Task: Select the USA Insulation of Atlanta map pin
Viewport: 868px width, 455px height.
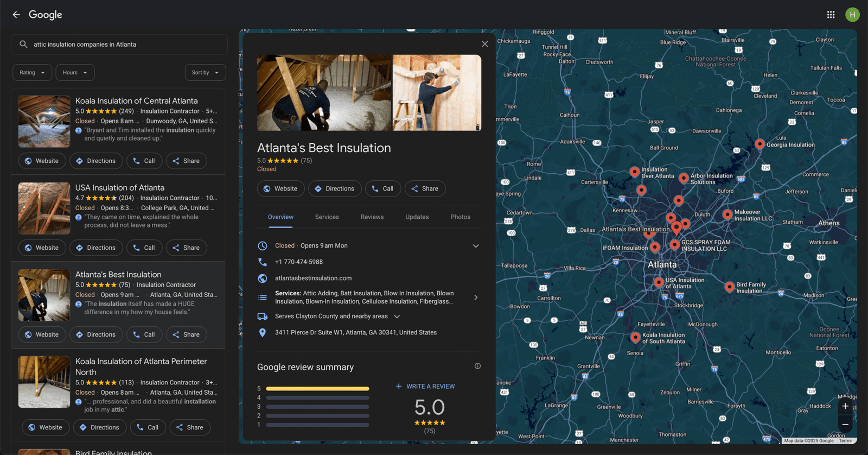Action: coord(659,282)
